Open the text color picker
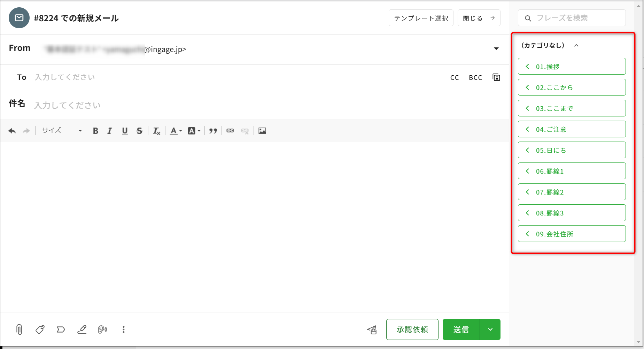 click(x=176, y=131)
